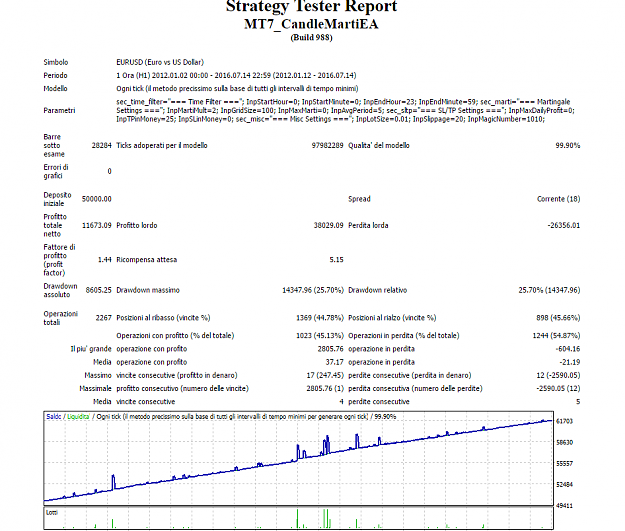Viewport: 625px width, 531px height.
Task: Click chart axis value 52484
Action: (564, 484)
